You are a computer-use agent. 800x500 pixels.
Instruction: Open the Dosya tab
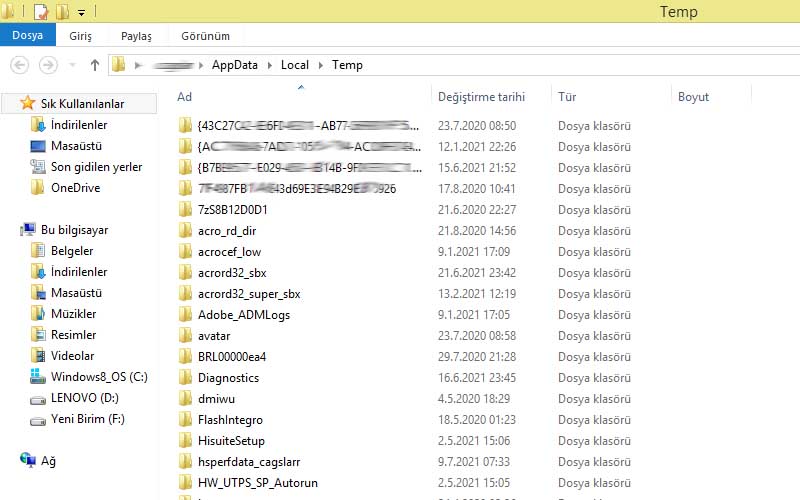pyautogui.click(x=27, y=36)
